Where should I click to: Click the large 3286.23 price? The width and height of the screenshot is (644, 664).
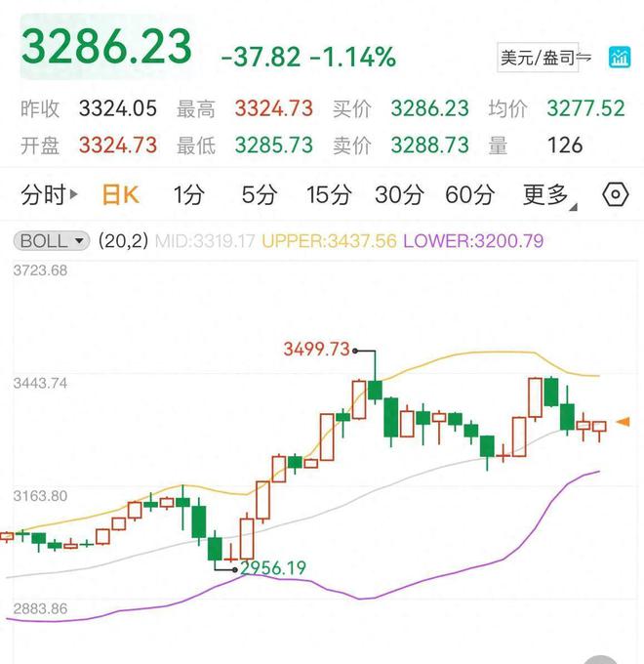(x=107, y=48)
